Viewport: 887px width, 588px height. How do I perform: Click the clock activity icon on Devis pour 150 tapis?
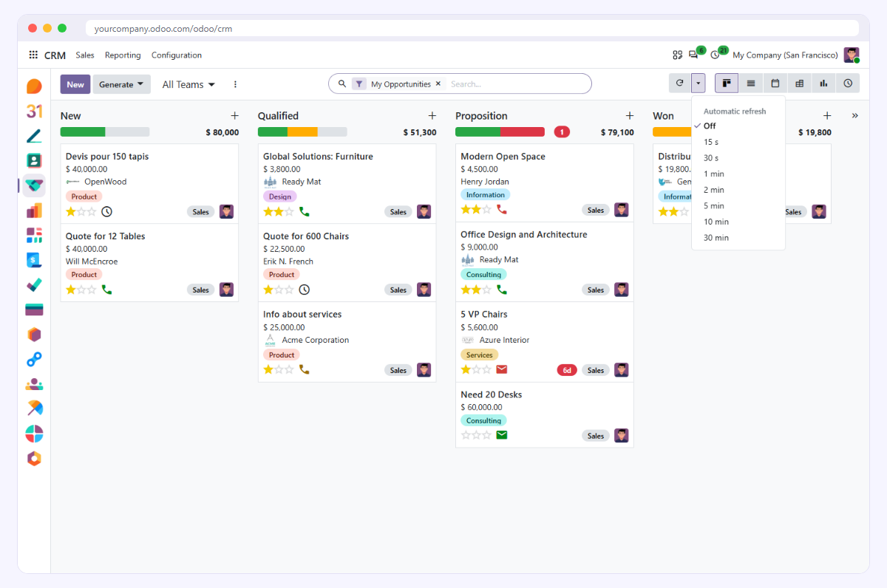106,212
